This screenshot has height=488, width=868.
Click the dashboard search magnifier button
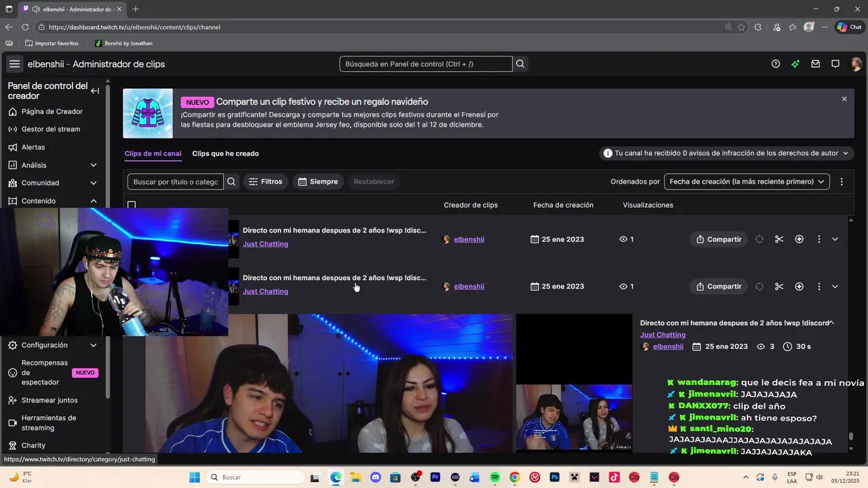tap(520, 64)
